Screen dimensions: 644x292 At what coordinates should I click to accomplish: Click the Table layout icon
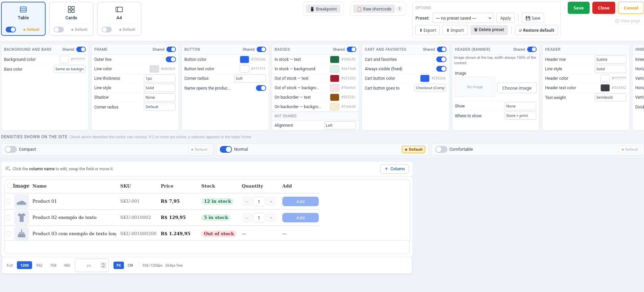[x=23, y=9]
